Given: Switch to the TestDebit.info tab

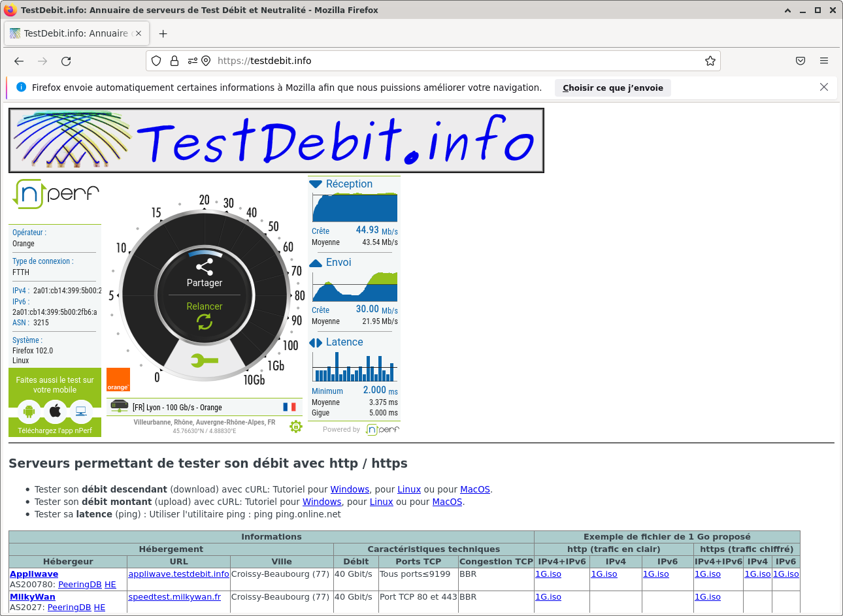Looking at the screenshot, I should click(x=75, y=33).
